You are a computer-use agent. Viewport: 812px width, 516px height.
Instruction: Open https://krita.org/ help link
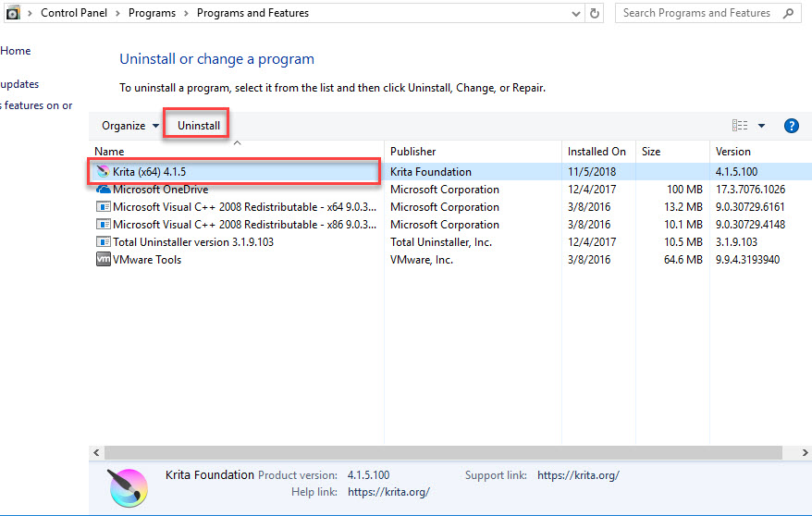point(388,492)
